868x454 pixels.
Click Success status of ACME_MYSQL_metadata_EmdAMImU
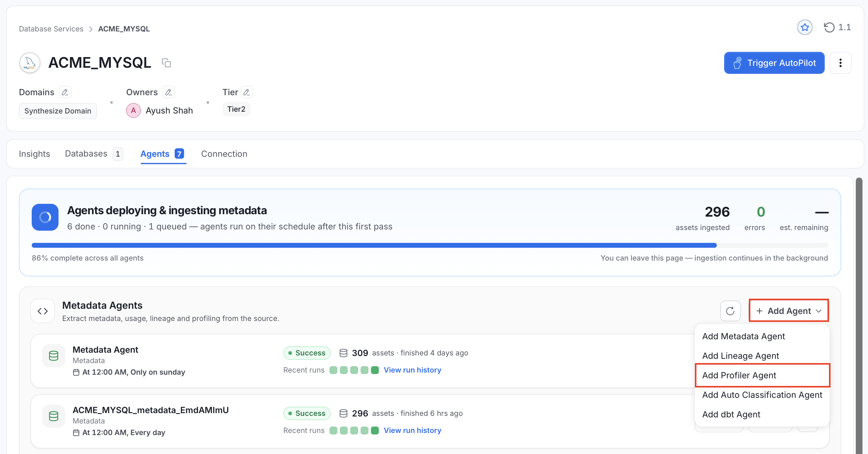coord(307,413)
